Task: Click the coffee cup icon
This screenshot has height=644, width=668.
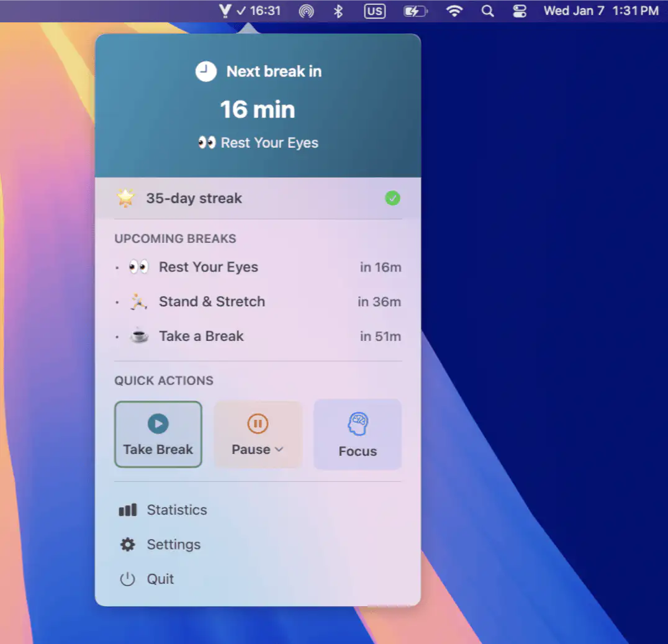Action: point(139,337)
